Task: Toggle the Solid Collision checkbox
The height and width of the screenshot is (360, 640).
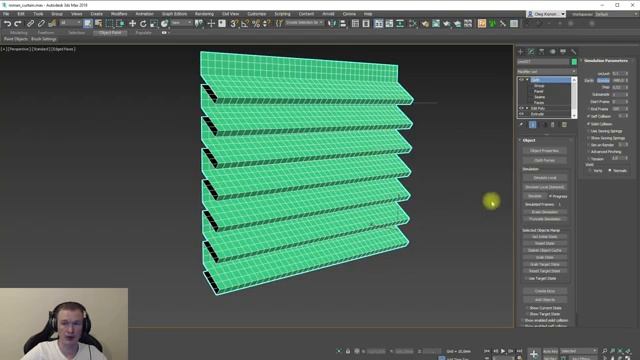Action: click(589, 124)
